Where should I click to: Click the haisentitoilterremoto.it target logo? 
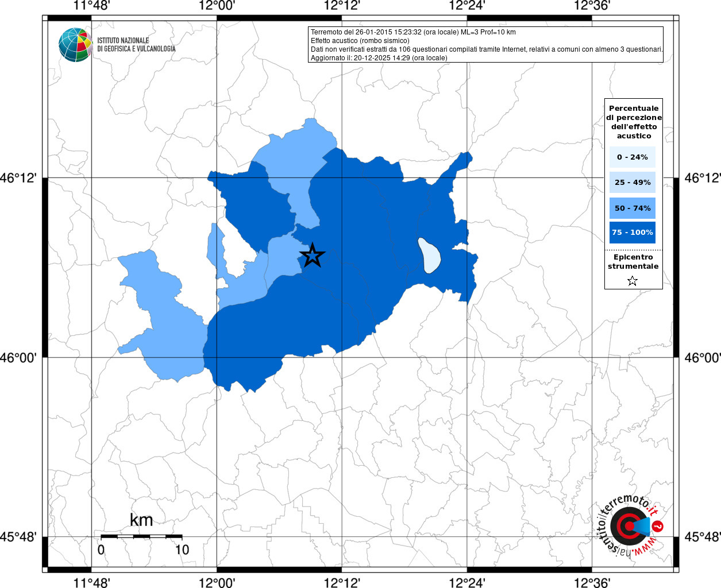tap(631, 525)
